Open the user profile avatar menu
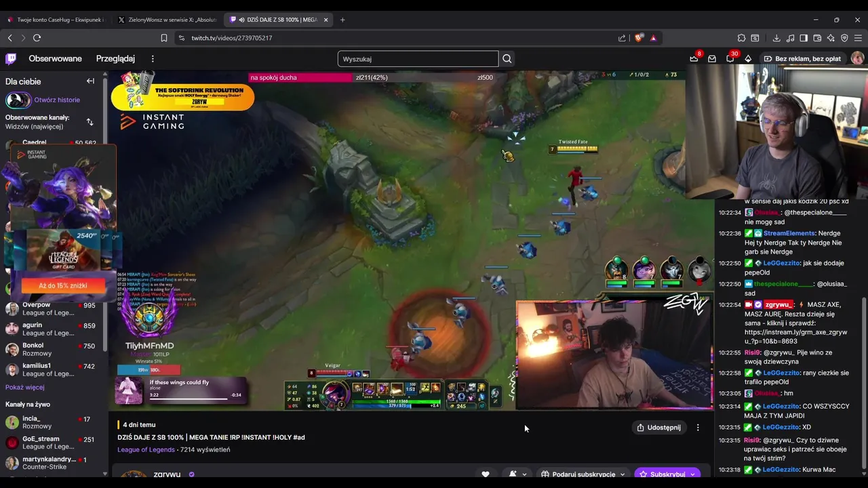Viewport: 868px width, 488px height. 857,59
